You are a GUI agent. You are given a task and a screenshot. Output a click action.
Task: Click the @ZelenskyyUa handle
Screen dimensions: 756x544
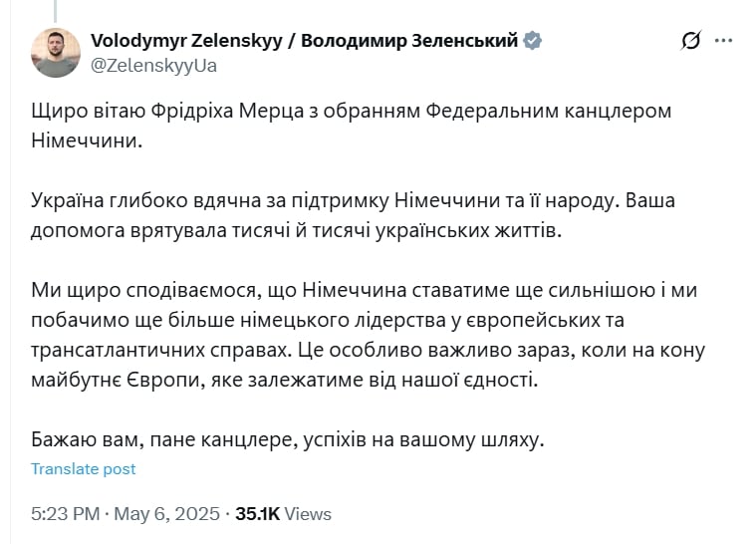click(153, 66)
